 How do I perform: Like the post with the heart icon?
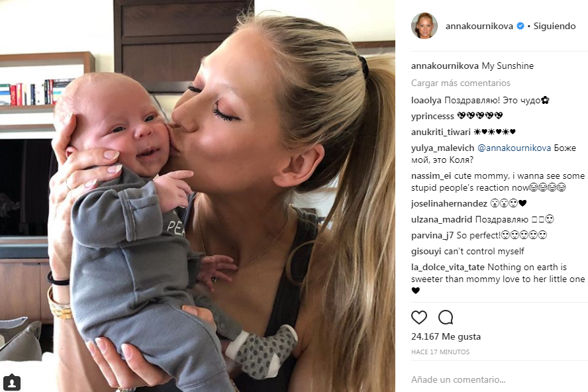tap(419, 317)
